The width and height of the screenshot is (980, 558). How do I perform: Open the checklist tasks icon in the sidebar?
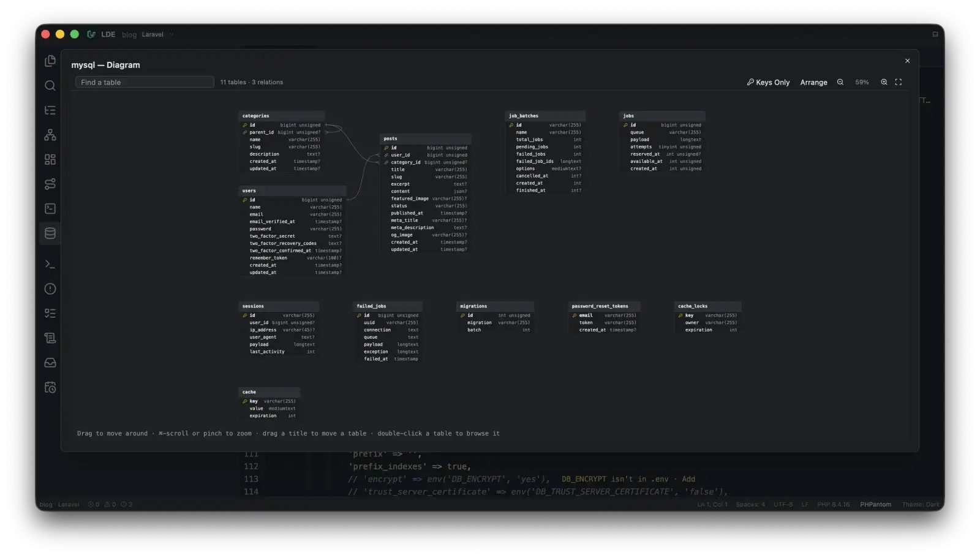[x=50, y=313]
